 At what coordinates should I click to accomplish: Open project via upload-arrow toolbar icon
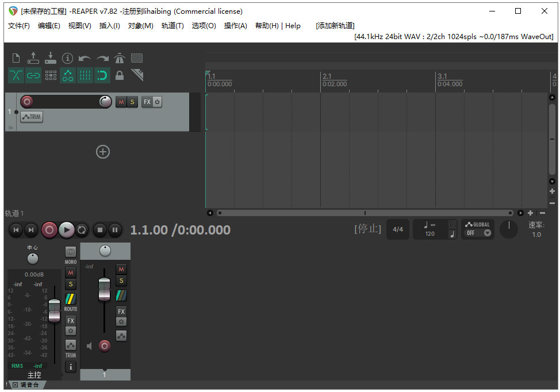pos(33,58)
